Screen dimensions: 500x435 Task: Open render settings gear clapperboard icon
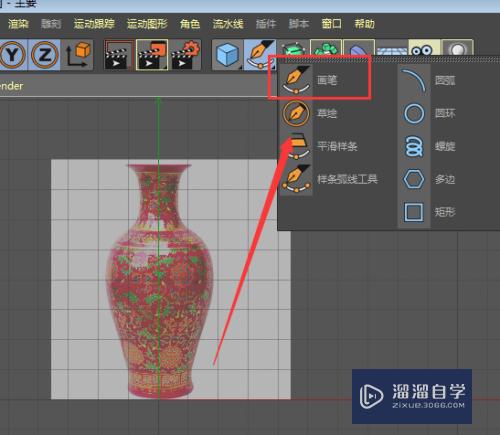pos(185,55)
